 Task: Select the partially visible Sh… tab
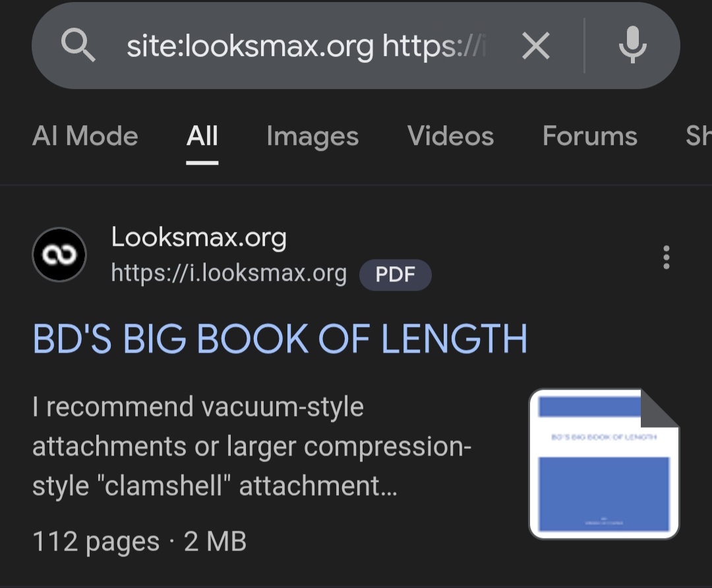click(x=698, y=136)
